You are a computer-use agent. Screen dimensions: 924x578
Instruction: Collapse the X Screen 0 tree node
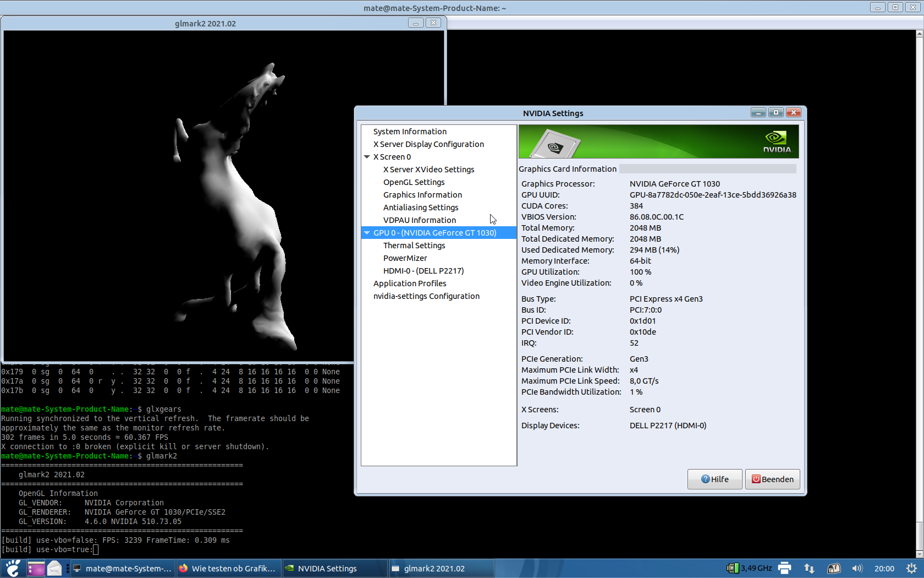[367, 157]
